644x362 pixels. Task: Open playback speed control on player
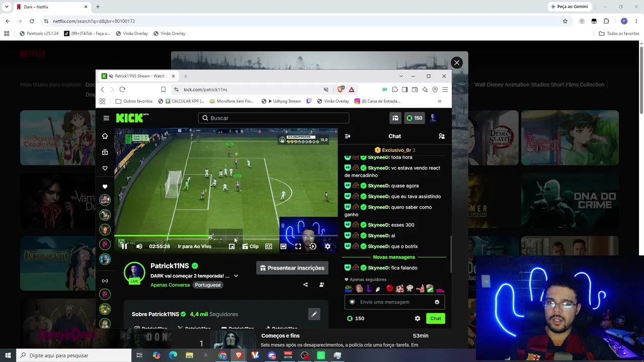coord(313,246)
